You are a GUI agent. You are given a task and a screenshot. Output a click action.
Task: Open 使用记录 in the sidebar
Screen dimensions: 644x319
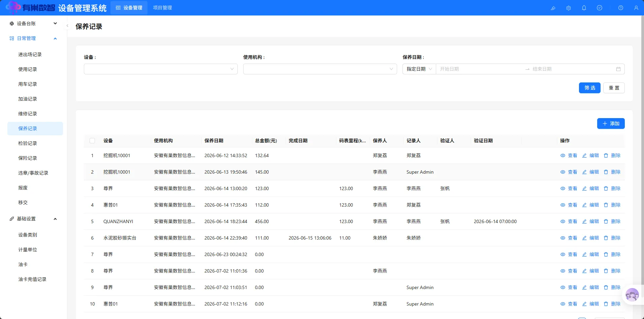(x=35, y=69)
